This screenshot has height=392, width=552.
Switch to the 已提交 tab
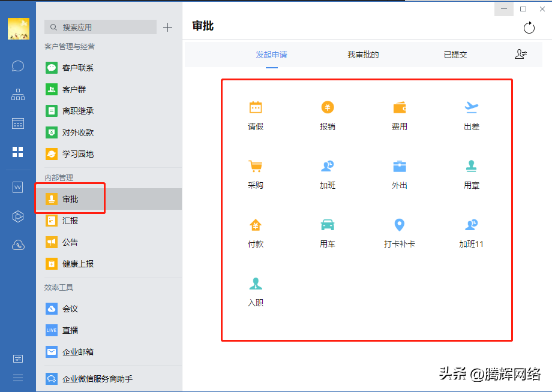[x=455, y=55]
